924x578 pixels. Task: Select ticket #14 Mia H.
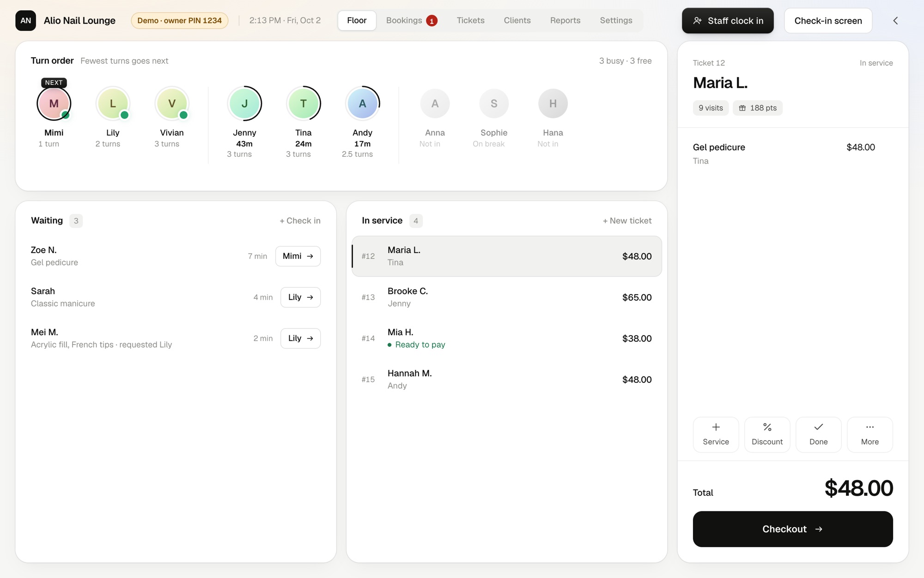pos(507,338)
